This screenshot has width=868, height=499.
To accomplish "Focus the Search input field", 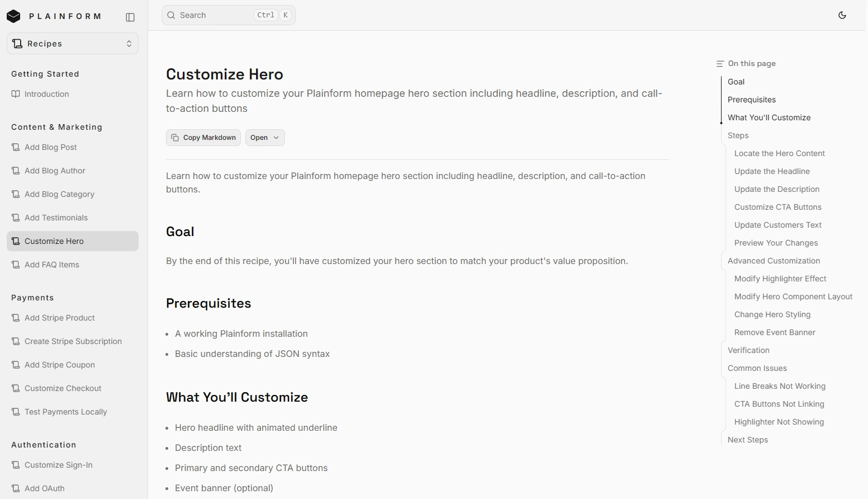I will coord(229,15).
